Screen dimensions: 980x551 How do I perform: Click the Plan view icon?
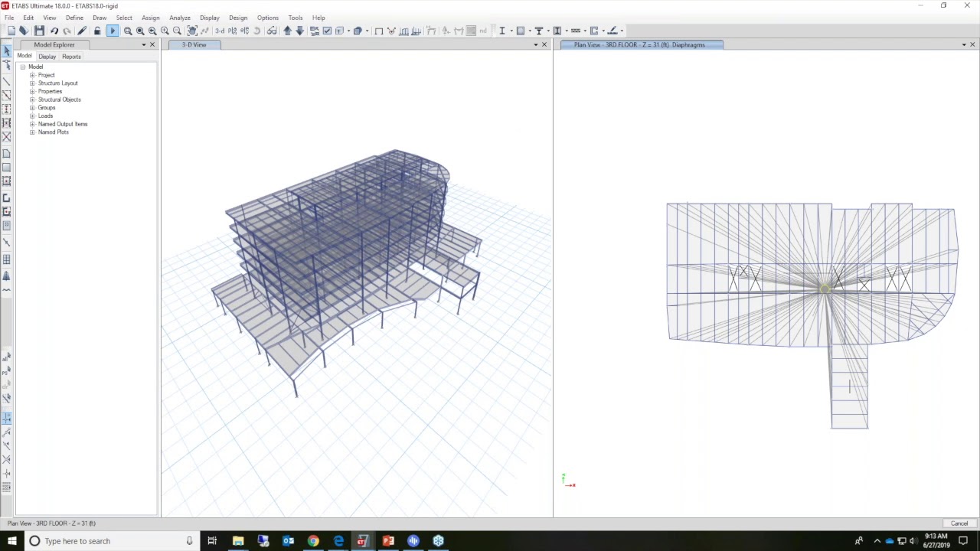(232, 31)
